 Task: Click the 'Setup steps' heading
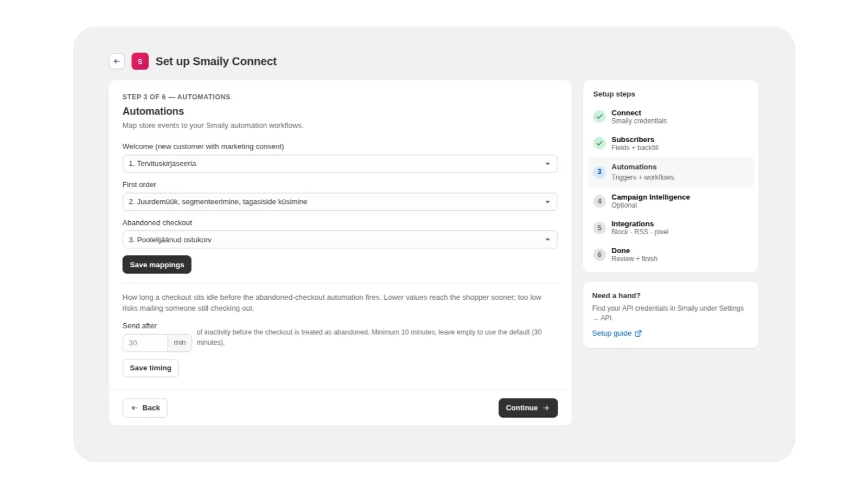pos(614,94)
